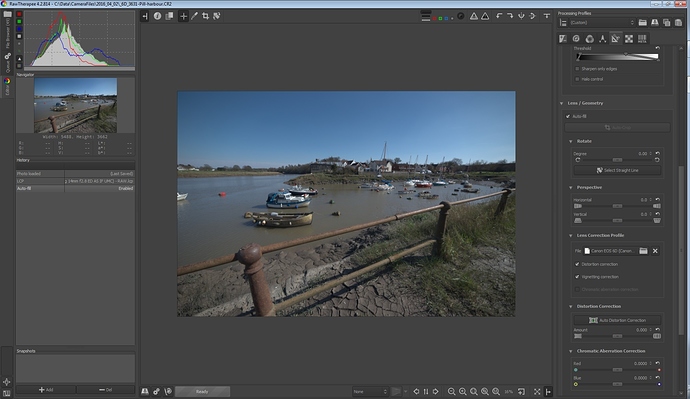
Task: Fit image to screen
Action: point(473,391)
